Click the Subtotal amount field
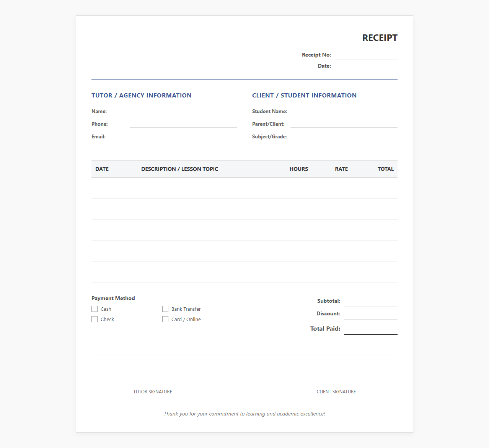This screenshot has width=489, height=448. (371, 301)
